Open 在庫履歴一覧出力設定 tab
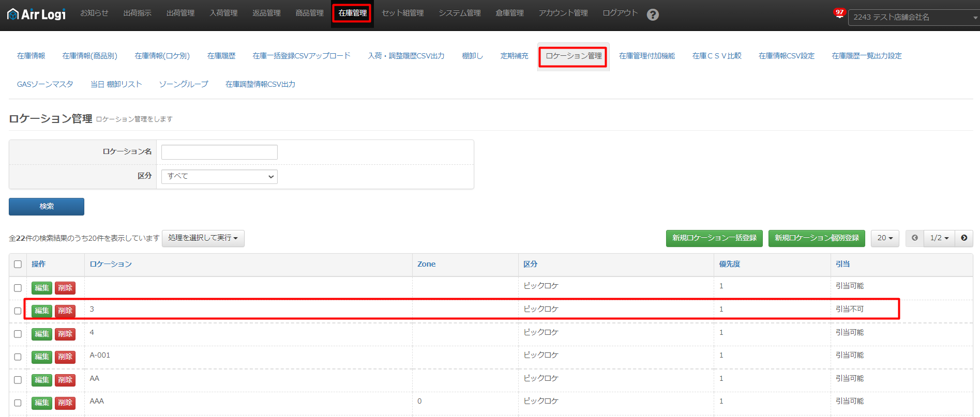980x417 pixels. point(867,56)
